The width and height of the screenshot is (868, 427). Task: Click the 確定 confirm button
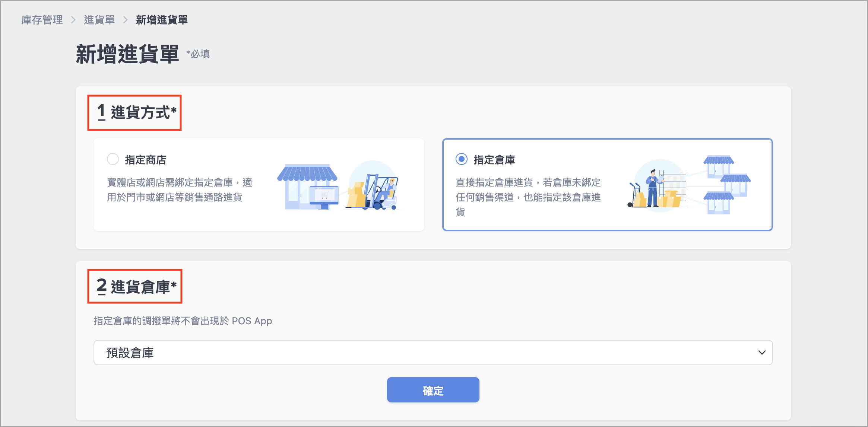pos(433,390)
